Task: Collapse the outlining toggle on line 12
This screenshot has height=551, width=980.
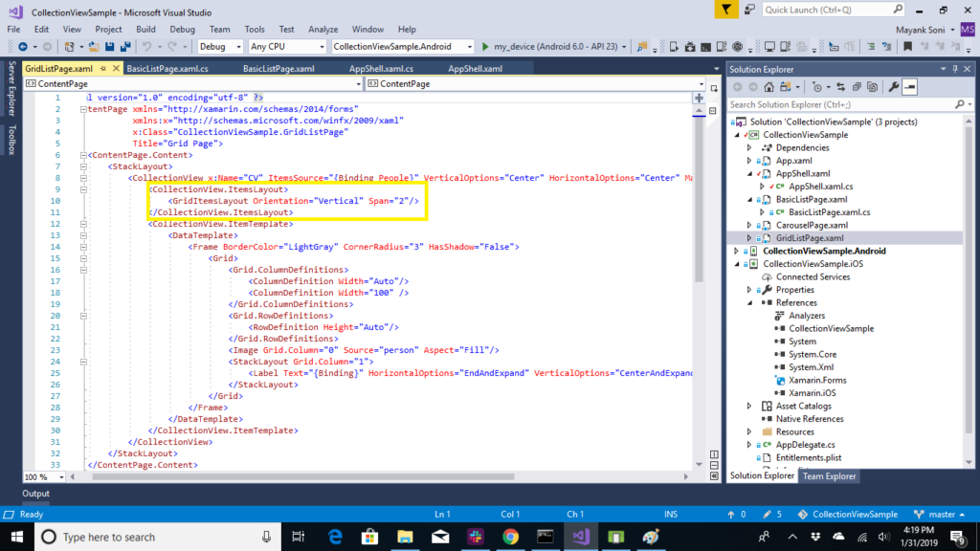Action: coord(83,224)
